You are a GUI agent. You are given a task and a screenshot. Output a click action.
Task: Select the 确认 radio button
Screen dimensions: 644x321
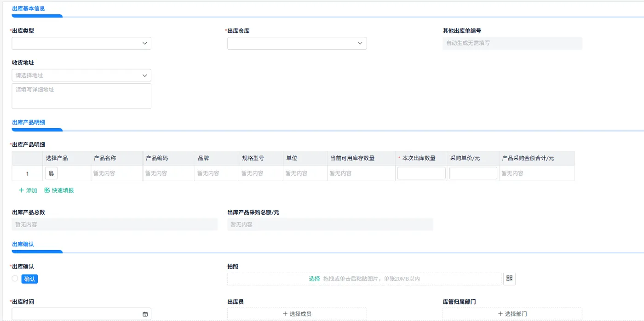[x=15, y=278]
